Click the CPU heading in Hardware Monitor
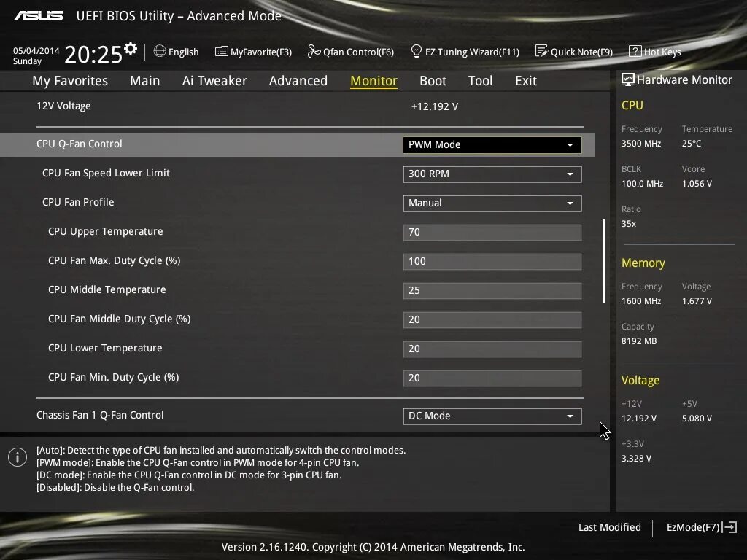Image resolution: width=747 pixels, height=560 pixels. [632, 105]
